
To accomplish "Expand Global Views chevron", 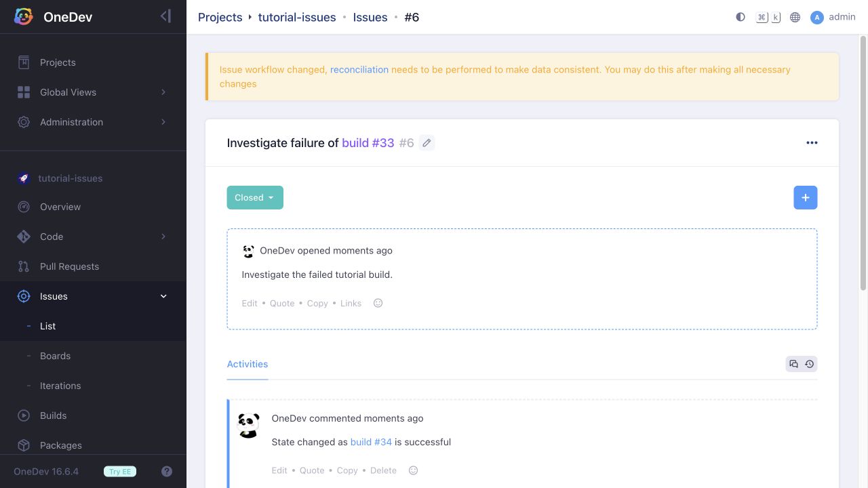I will click(163, 92).
